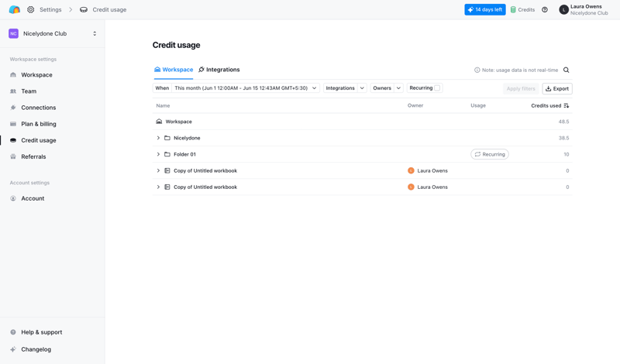Open Team in sidebar

(29, 91)
